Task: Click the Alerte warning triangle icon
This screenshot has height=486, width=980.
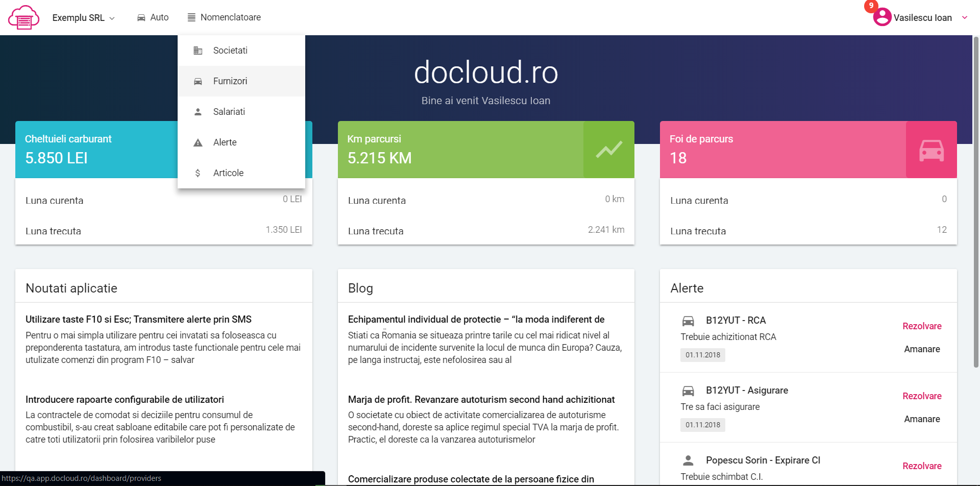Action: 198,142
